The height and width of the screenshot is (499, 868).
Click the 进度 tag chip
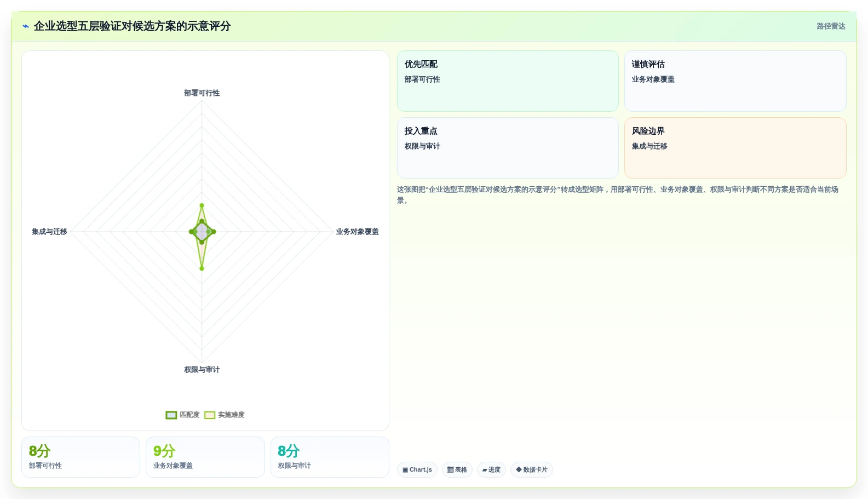pyautogui.click(x=491, y=470)
